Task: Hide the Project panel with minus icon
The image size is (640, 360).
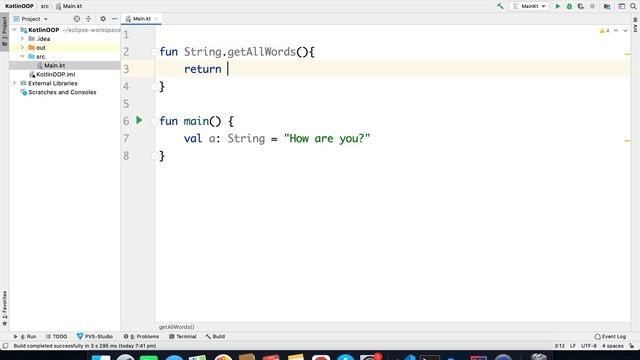Action: point(114,19)
